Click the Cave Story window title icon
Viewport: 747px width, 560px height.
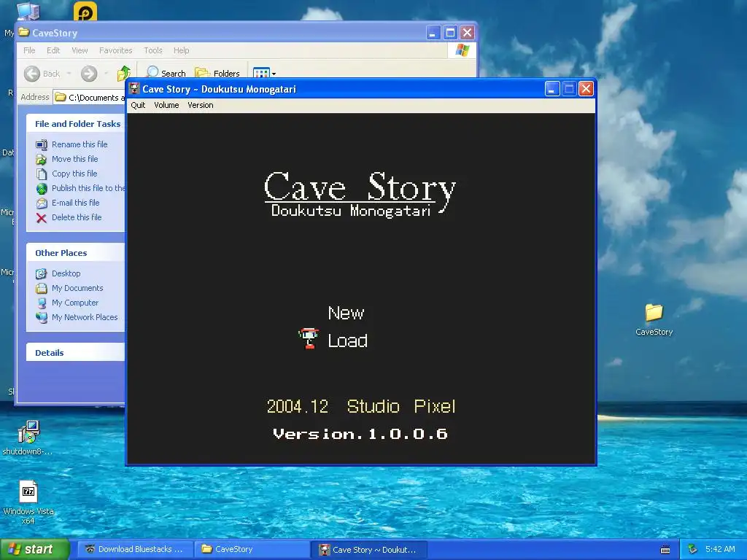click(x=134, y=88)
